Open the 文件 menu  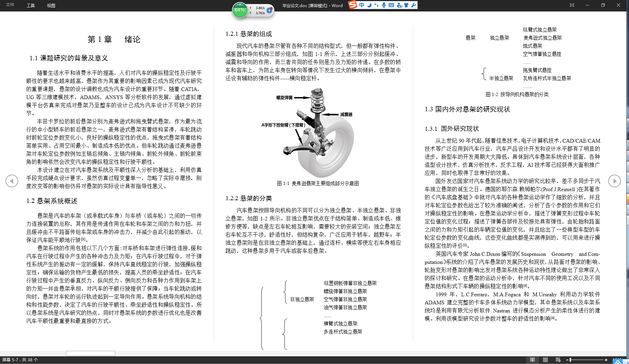[10, 5]
